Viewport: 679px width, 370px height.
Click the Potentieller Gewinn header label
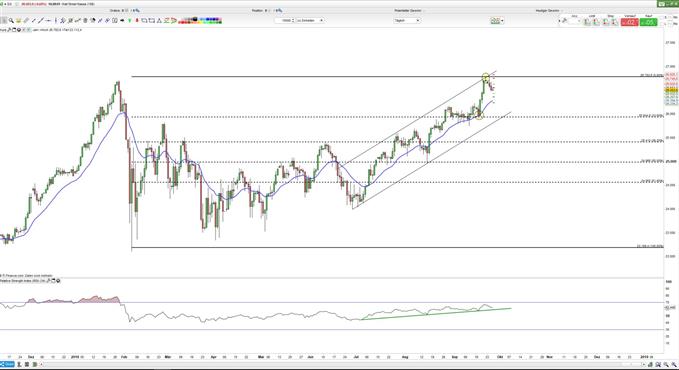tap(408, 10)
